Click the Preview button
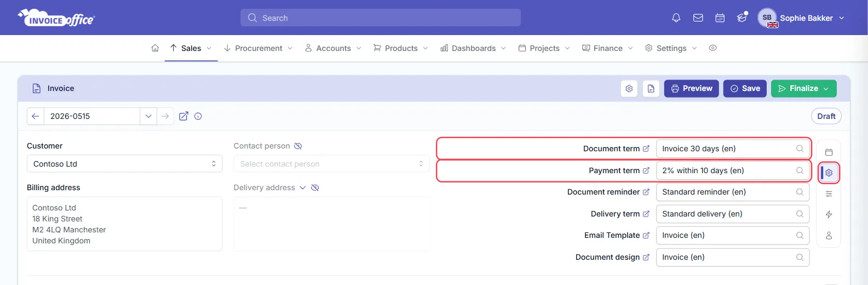The image size is (868, 285). coord(692,88)
